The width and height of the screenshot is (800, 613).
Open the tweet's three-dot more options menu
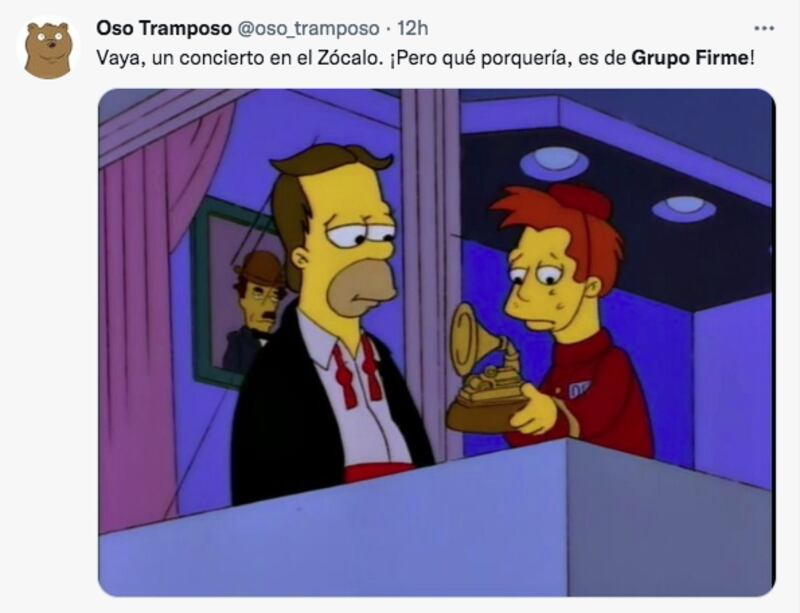coord(764,29)
